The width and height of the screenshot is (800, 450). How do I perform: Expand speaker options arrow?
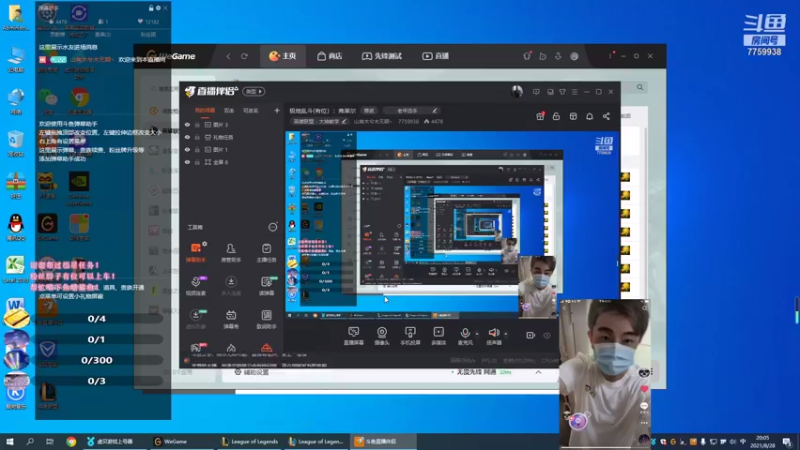[506, 334]
